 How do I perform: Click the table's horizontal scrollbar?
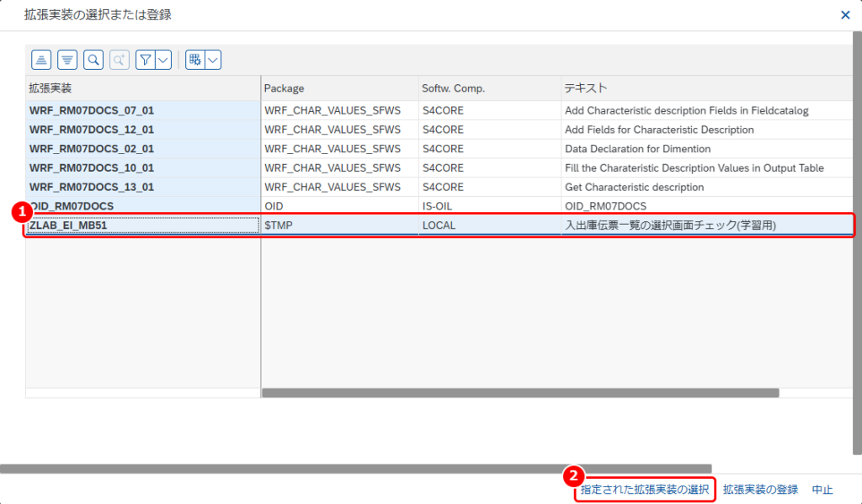pos(520,393)
